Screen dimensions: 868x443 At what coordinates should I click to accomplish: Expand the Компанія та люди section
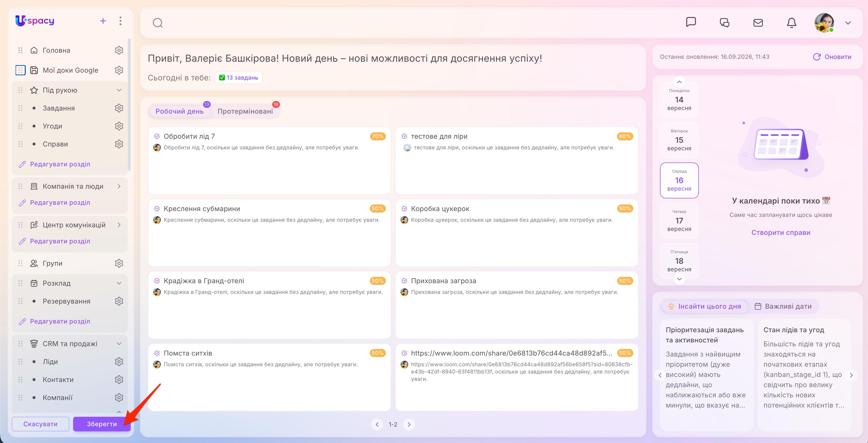119,186
